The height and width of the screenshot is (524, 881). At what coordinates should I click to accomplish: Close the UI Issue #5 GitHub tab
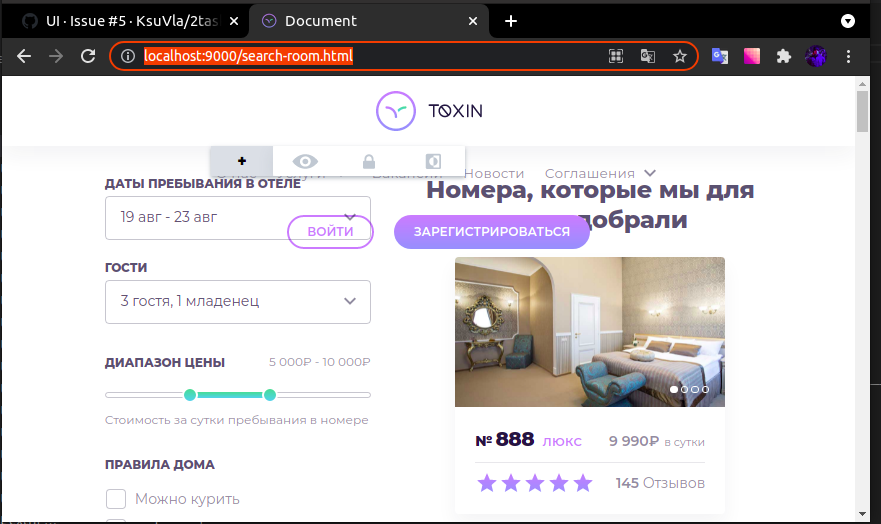[x=234, y=21]
